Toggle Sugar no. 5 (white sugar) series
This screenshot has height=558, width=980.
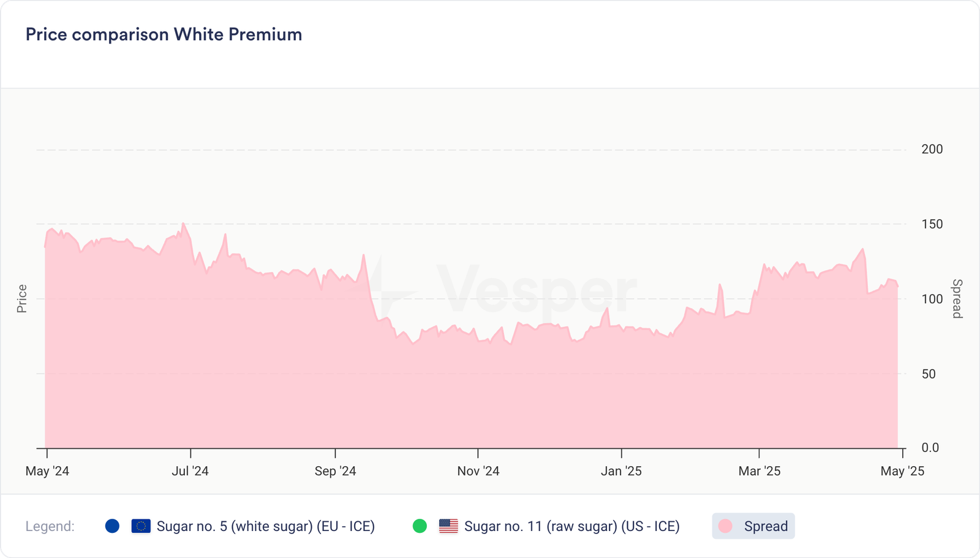pos(265,526)
